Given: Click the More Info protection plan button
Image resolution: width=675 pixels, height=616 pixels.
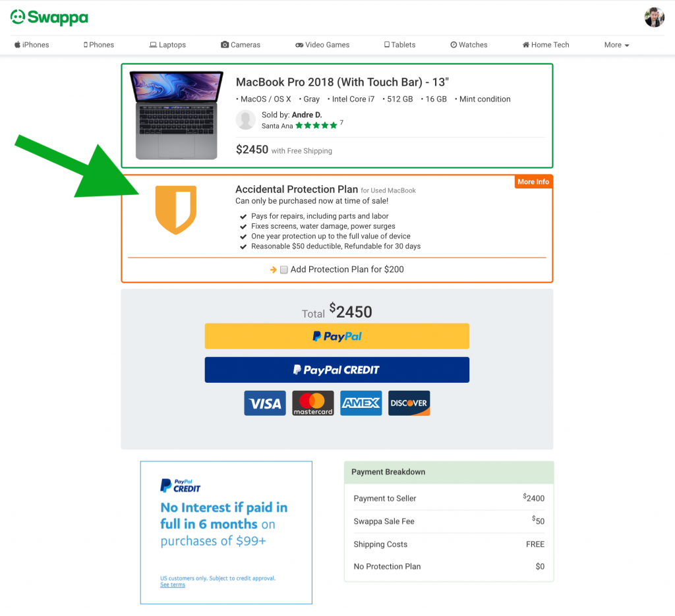Looking at the screenshot, I should [533, 182].
